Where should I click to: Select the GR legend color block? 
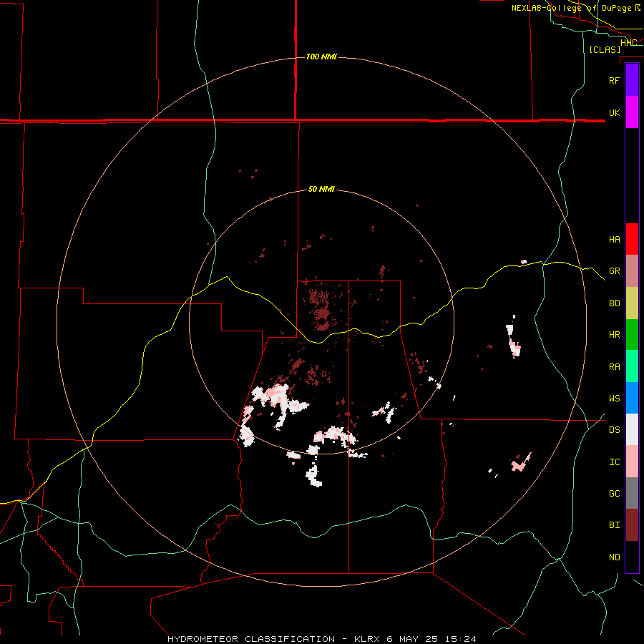coord(632,271)
